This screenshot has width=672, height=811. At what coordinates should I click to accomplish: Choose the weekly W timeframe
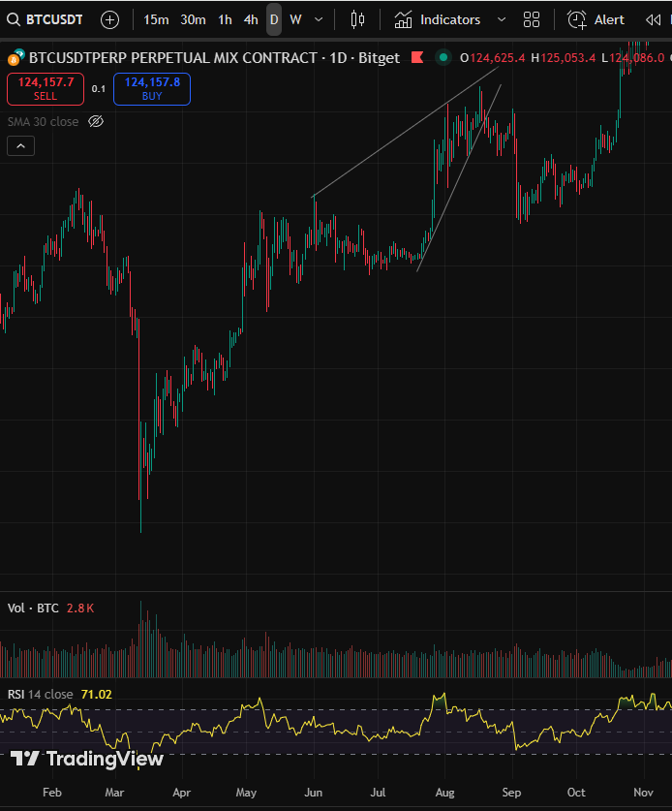tap(295, 19)
